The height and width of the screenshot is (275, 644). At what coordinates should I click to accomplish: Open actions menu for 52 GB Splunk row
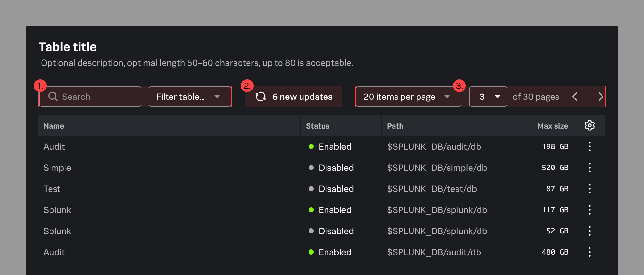[589, 231]
